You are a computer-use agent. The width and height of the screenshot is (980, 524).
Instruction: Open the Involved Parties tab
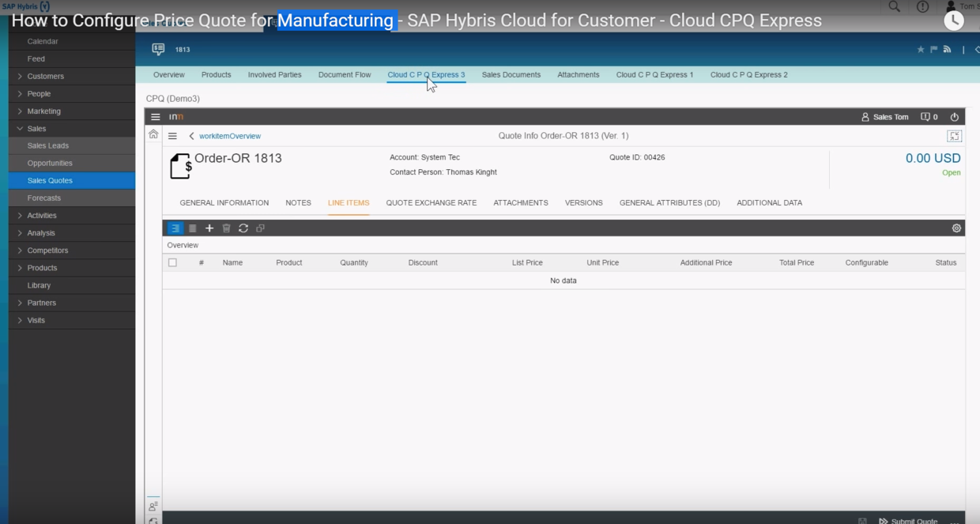pyautogui.click(x=274, y=75)
